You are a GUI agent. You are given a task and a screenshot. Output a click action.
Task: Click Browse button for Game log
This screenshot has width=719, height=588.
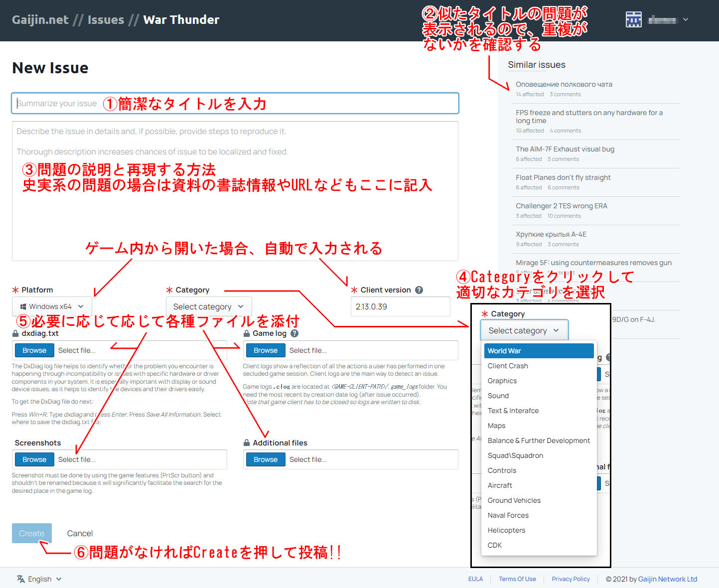pyautogui.click(x=266, y=350)
